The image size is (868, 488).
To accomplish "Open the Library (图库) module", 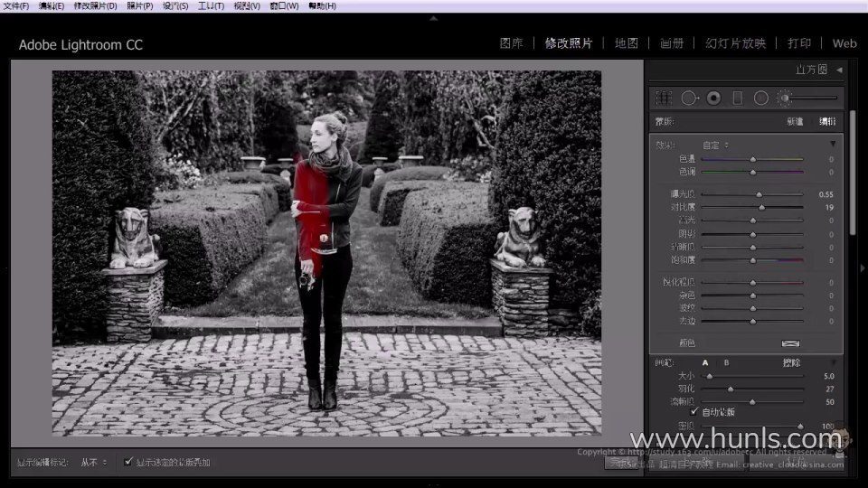I will (x=511, y=43).
